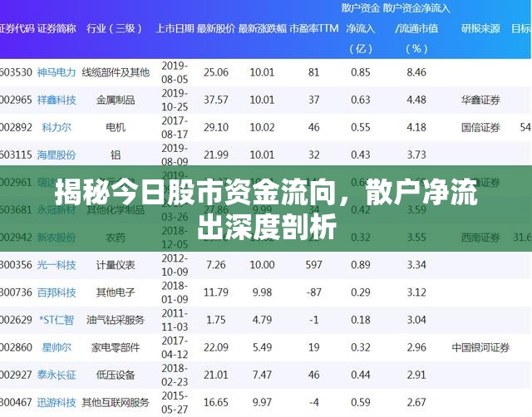
Task: Open the 百邦科技 stock link
Action: 57,292
